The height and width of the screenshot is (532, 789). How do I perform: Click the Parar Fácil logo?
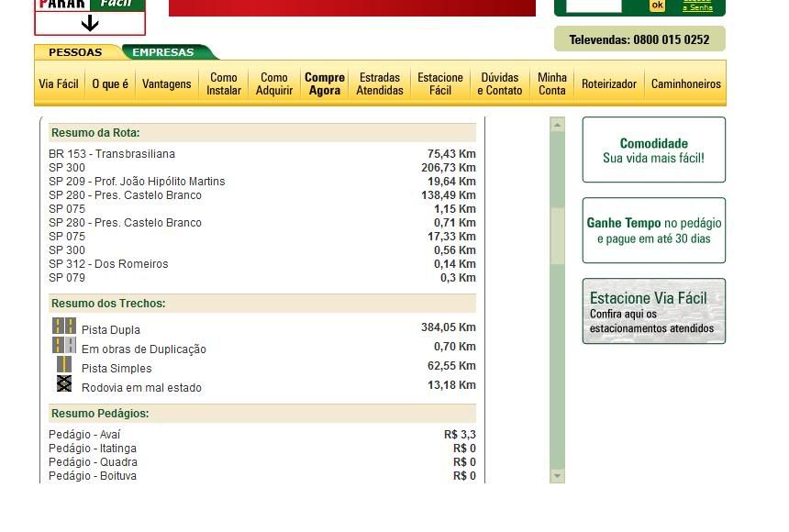click(x=90, y=17)
